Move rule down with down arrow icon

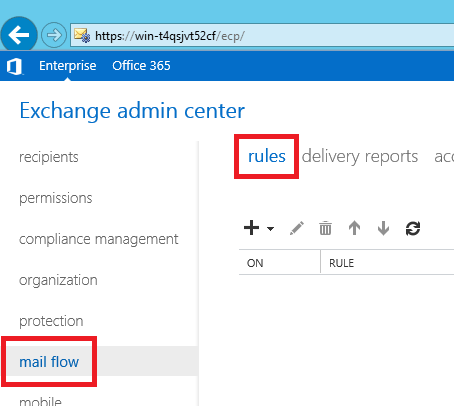point(383,228)
